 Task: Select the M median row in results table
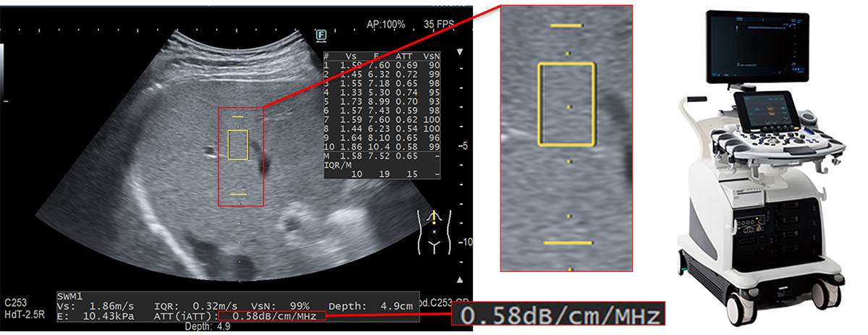383,156
